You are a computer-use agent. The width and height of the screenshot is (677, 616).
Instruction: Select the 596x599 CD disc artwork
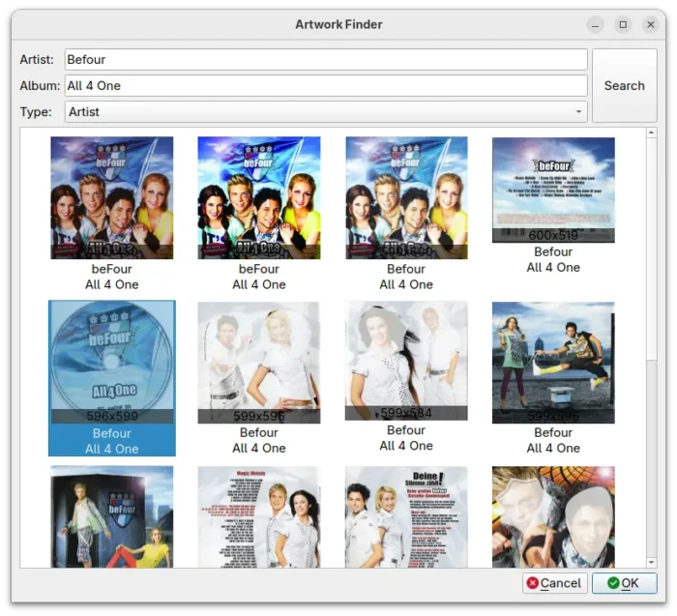[x=112, y=363]
